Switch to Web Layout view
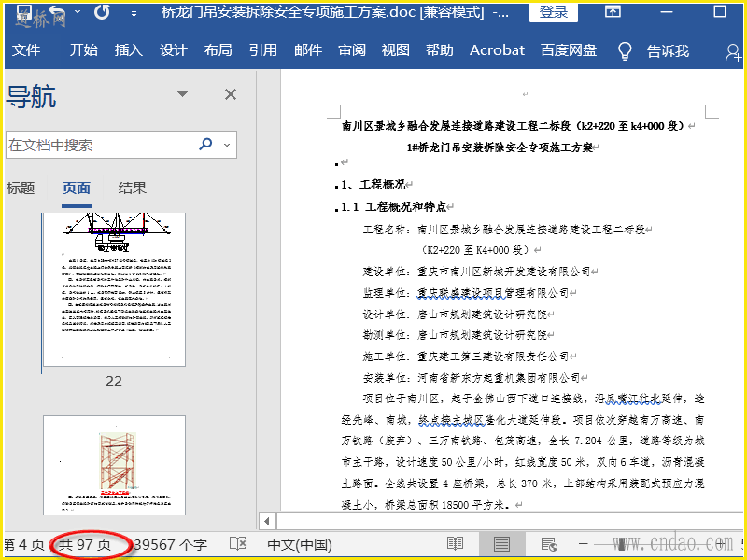The image size is (747, 560). click(x=548, y=544)
